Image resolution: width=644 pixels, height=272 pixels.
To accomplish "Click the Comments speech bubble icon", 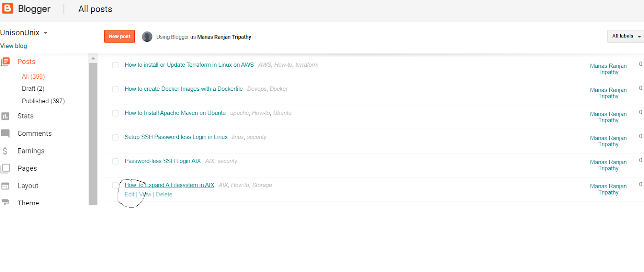I will tap(5, 133).
